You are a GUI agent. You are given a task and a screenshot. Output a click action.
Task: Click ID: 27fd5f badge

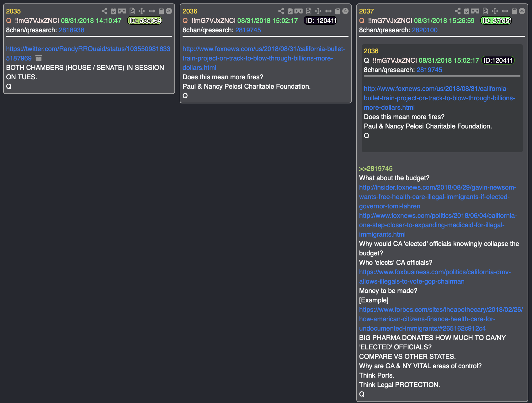coord(496,21)
